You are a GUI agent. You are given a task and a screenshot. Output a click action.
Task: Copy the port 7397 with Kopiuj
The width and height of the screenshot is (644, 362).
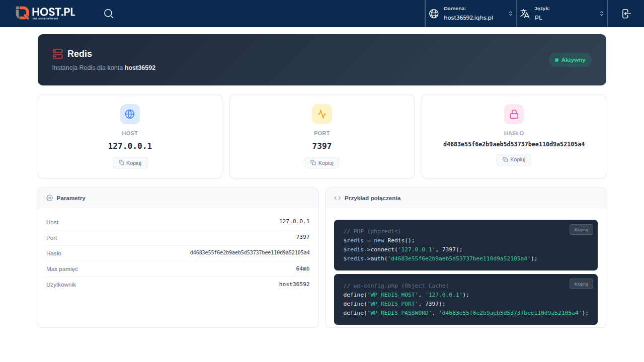coord(322,163)
